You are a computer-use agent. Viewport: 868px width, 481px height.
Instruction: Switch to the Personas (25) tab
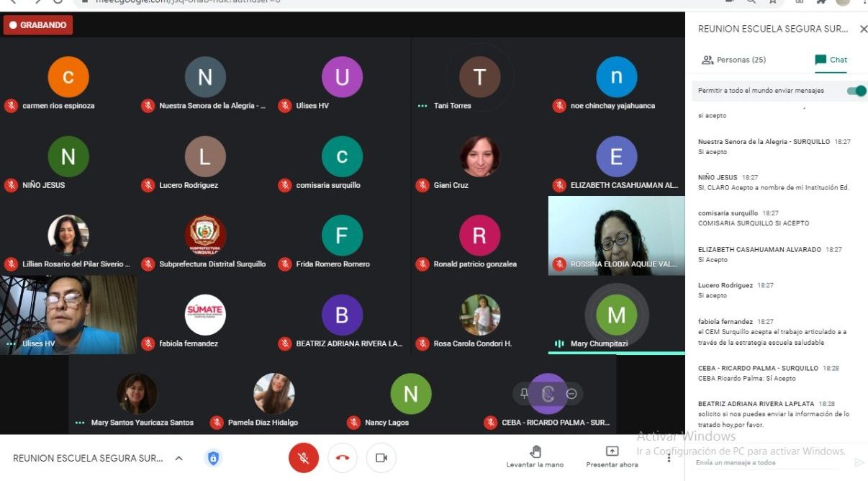tap(734, 60)
